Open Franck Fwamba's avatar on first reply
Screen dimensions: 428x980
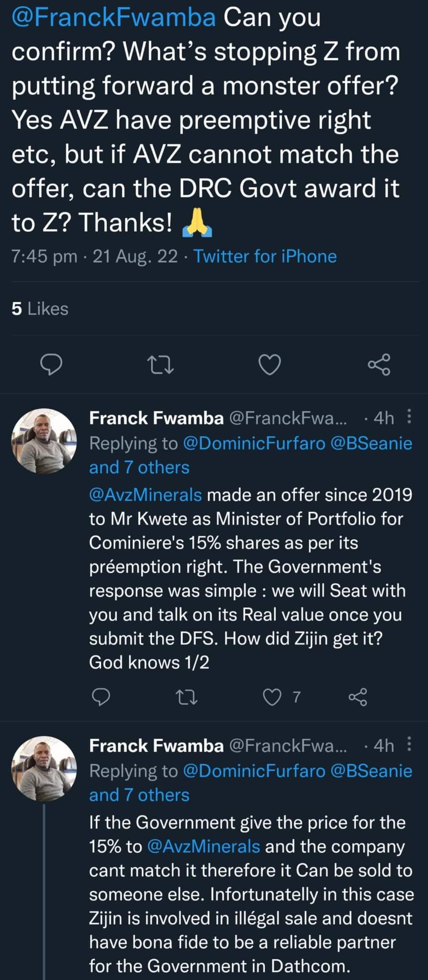[44, 441]
